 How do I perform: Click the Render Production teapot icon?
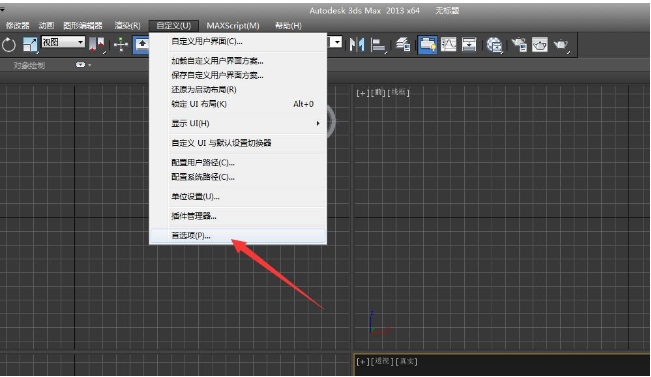point(561,44)
